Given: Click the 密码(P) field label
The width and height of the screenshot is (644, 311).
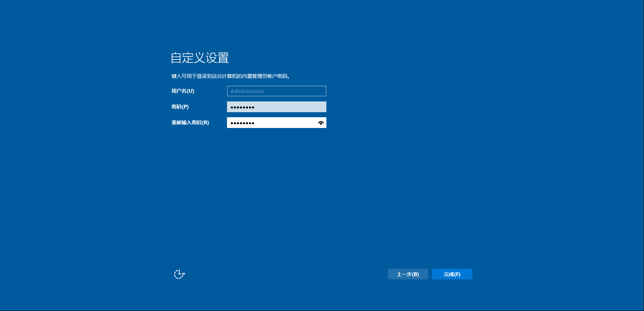Looking at the screenshot, I should click(179, 106).
